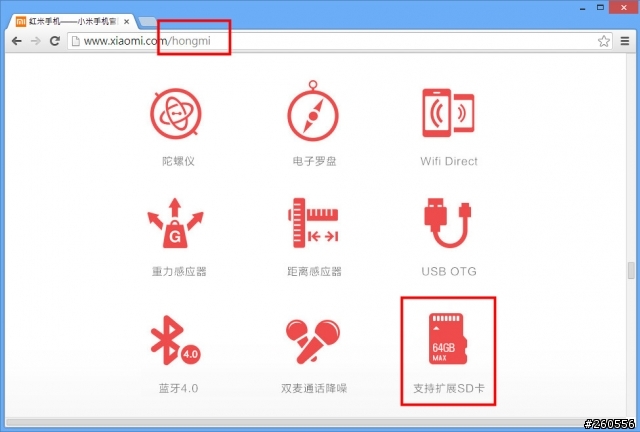Viewport: 640px width, 432px height.
Task: Close the 红米手机 tab
Action: coord(127,21)
